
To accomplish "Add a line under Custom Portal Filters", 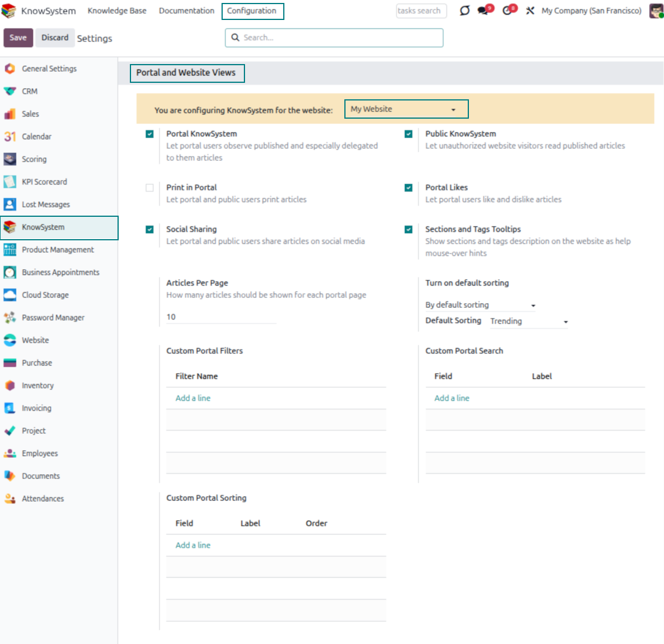I will [x=193, y=398].
